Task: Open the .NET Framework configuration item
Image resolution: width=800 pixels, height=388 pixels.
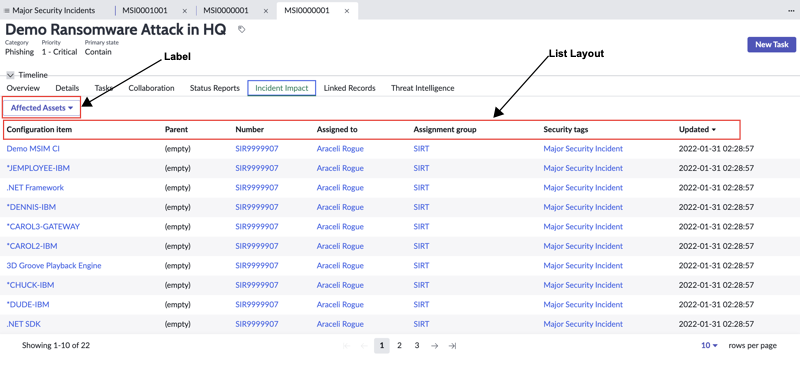Action: coord(35,187)
